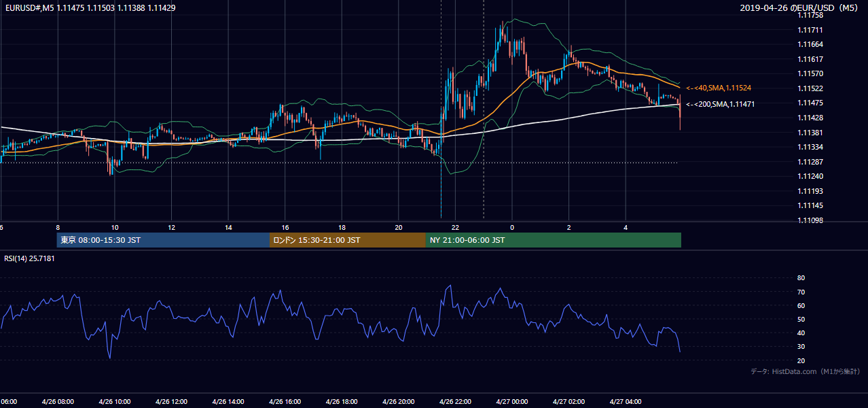
Task: Click hour label 12 below the price chart
Action: pyautogui.click(x=172, y=228)
